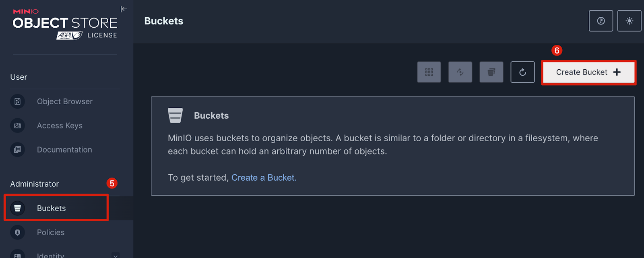The image size is (644, 258).
Task: Toggle light/dark theme with the sun icon
Action: point(629,21)
